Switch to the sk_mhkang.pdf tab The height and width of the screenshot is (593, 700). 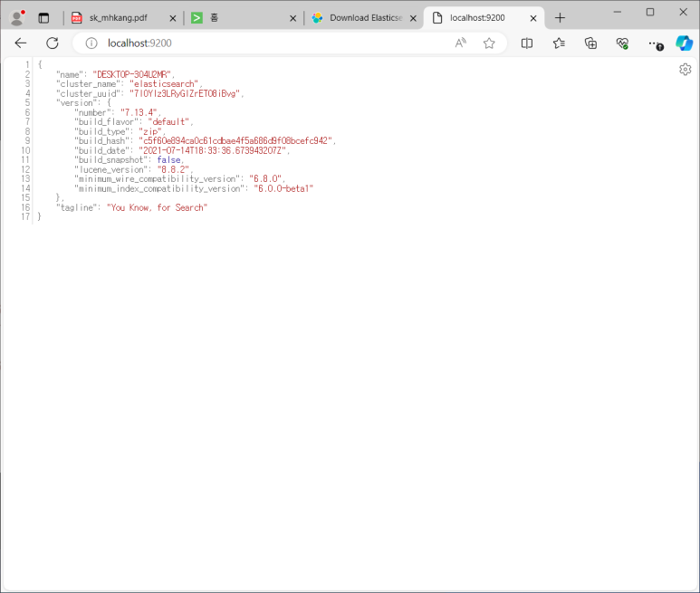click(x=118, y=18)
